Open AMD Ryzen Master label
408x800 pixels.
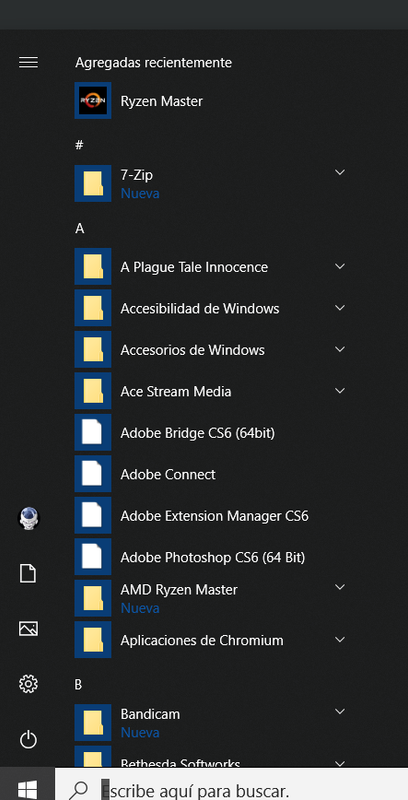click(x=179, y=590)
